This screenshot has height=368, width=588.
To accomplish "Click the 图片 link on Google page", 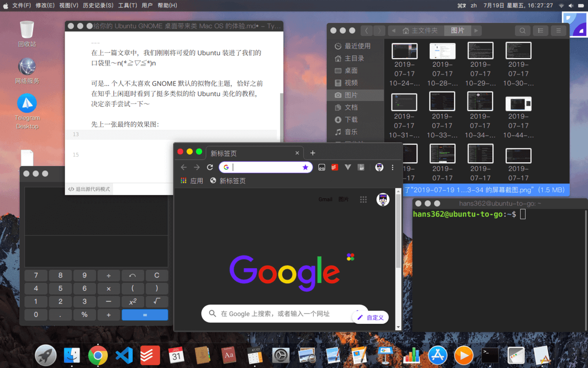I will (344, 199).
